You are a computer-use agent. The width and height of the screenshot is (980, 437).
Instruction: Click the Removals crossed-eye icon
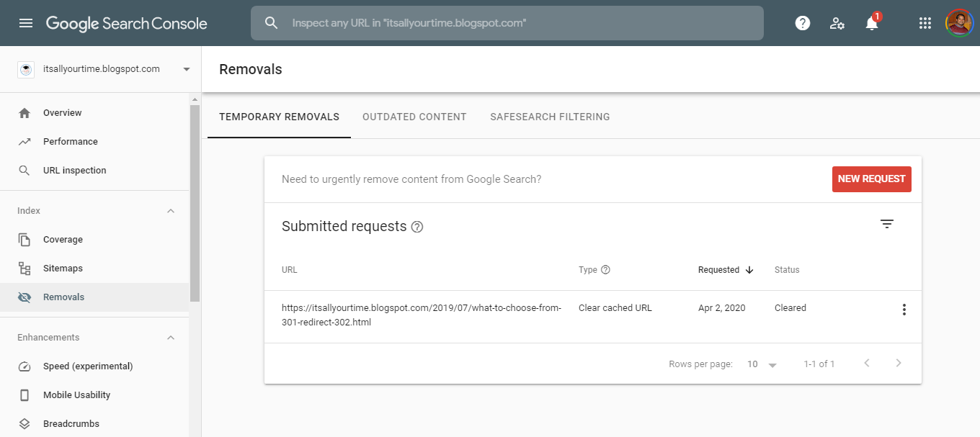point(24,297)
